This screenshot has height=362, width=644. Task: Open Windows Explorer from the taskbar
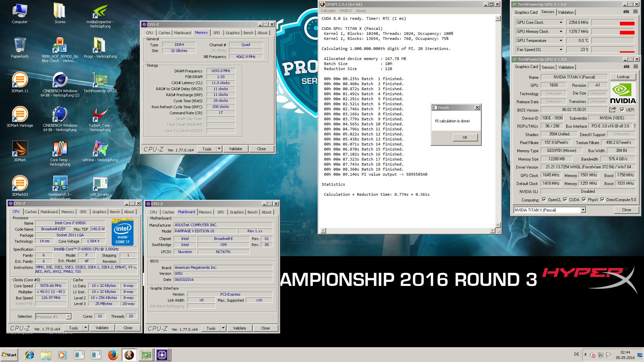click(46, 355)
